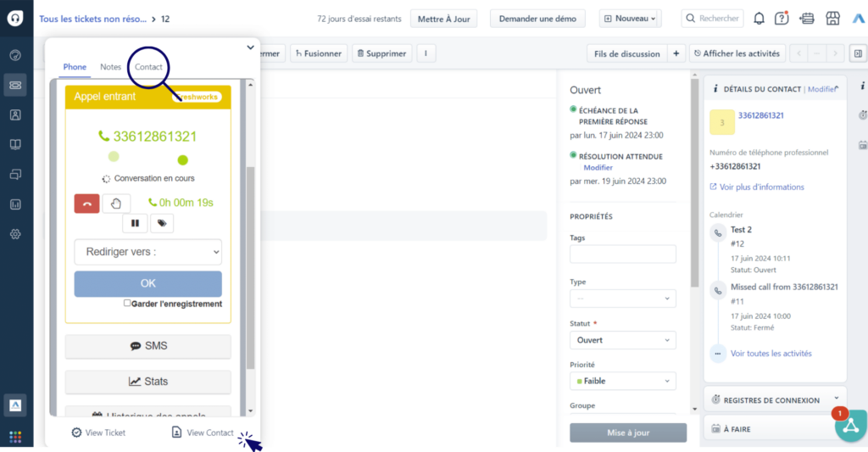Click the ticket properties panel scrollbar

click(x=695, y=183)
